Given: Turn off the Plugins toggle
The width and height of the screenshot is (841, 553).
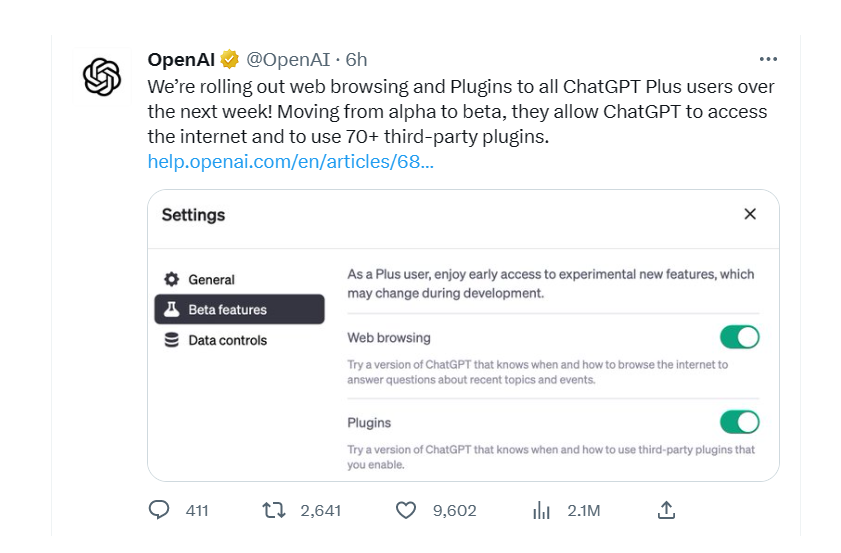Looking at the screenshot, I should [739, 421].
